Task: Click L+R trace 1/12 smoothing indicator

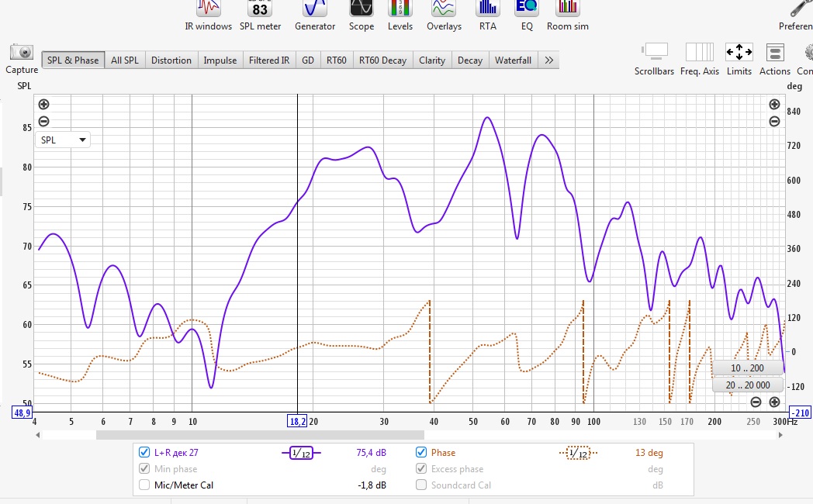Action: [301, 453]
